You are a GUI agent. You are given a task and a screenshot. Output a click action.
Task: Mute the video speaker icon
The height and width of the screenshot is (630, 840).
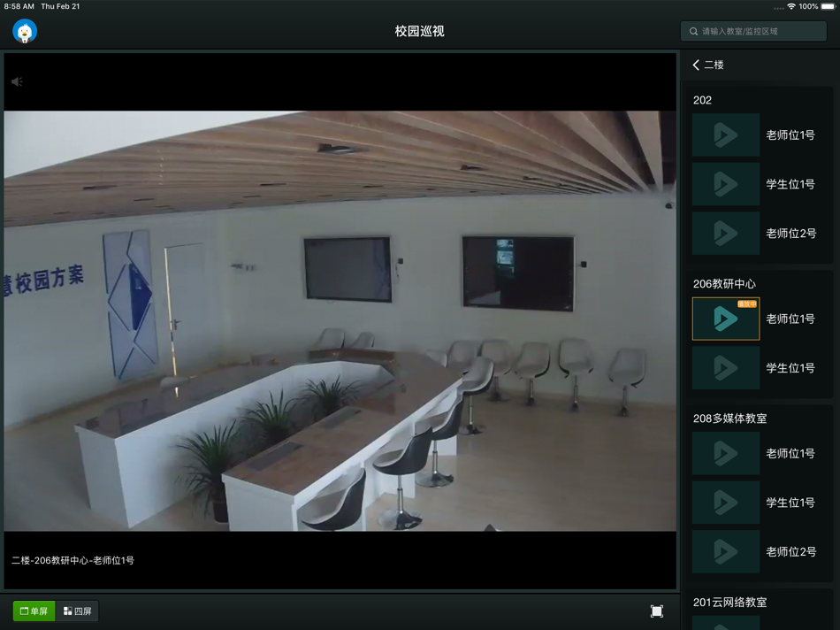pos(17,81)
